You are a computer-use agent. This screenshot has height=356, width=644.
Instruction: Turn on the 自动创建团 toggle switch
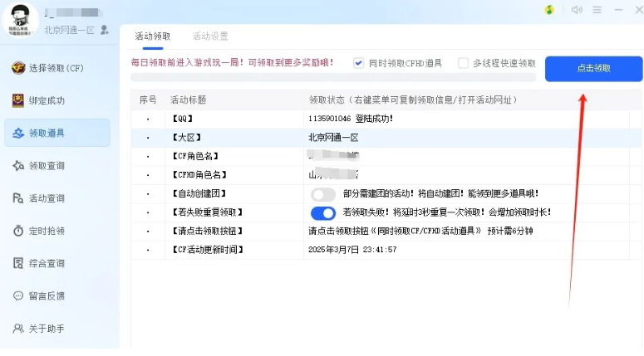[322, 194]
